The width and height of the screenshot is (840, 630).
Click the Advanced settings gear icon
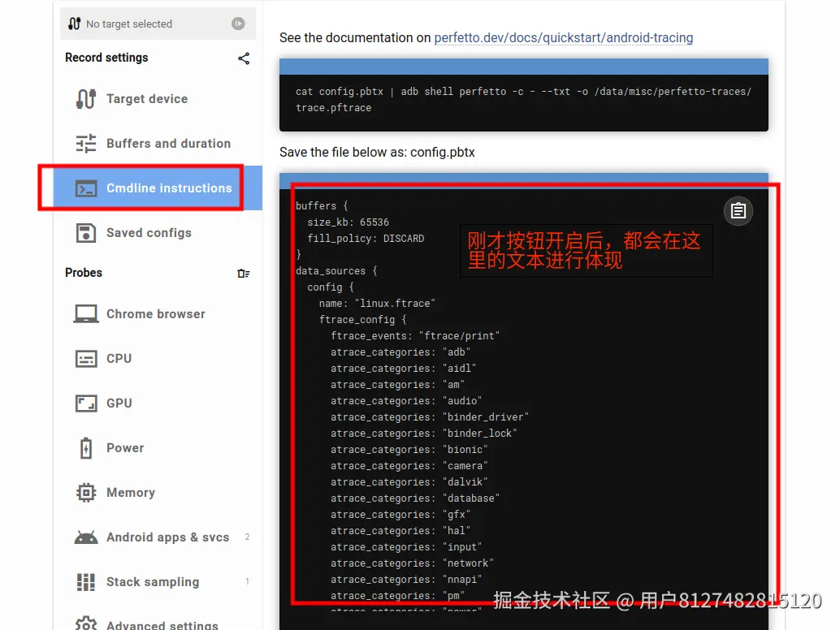pos(86,624)
